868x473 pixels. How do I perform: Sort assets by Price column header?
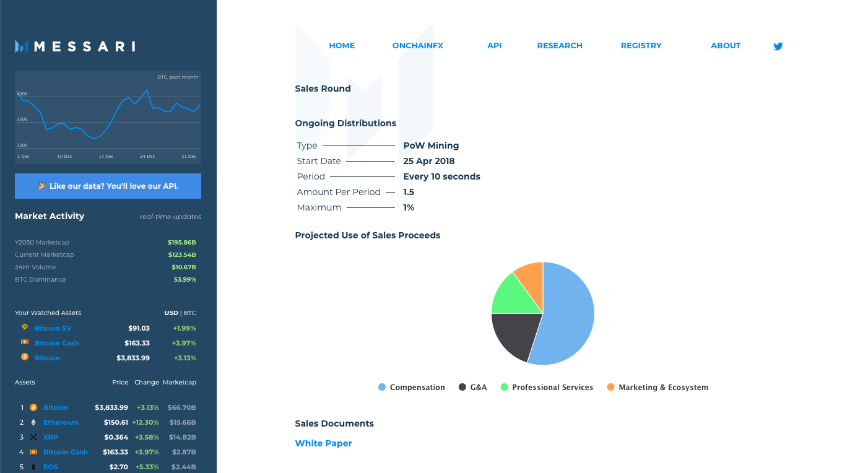click(120, 383)
